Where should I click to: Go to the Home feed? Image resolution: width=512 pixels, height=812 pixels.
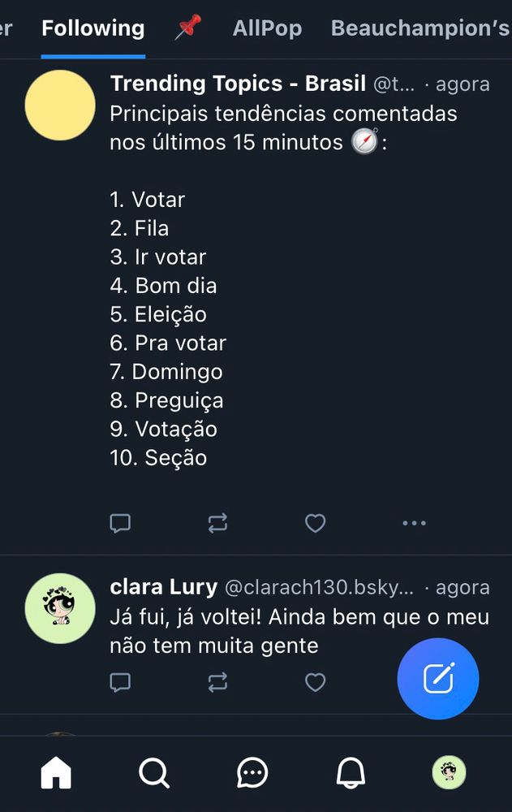[x=56, y=772]
